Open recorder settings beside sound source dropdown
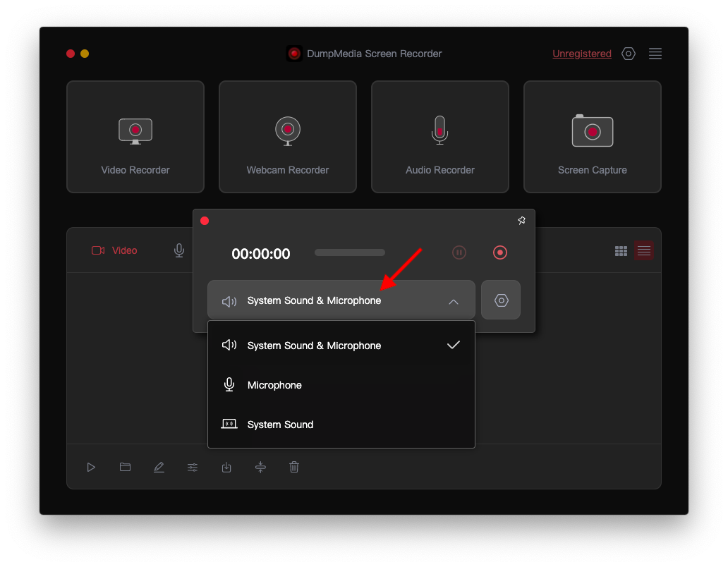728x567 pixels. 501,300
